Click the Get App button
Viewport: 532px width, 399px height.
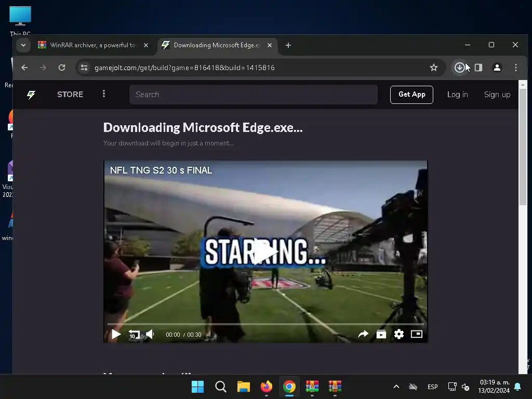411,95
